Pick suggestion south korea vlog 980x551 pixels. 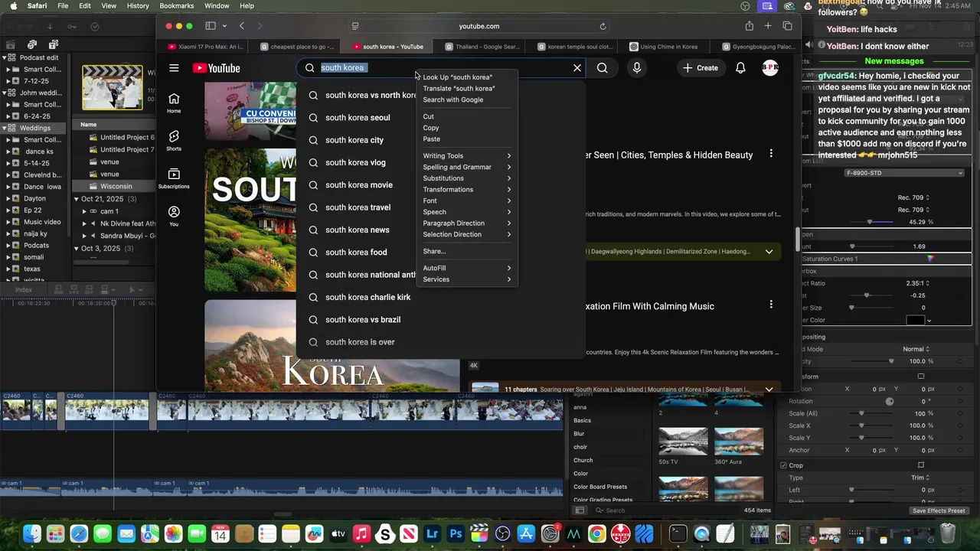(355, 162)
